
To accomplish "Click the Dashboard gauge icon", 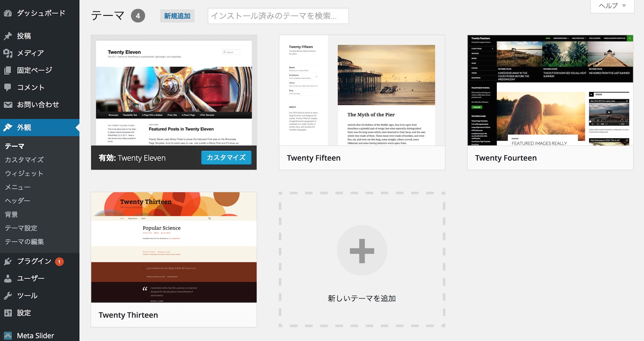I will coord(8,13).
